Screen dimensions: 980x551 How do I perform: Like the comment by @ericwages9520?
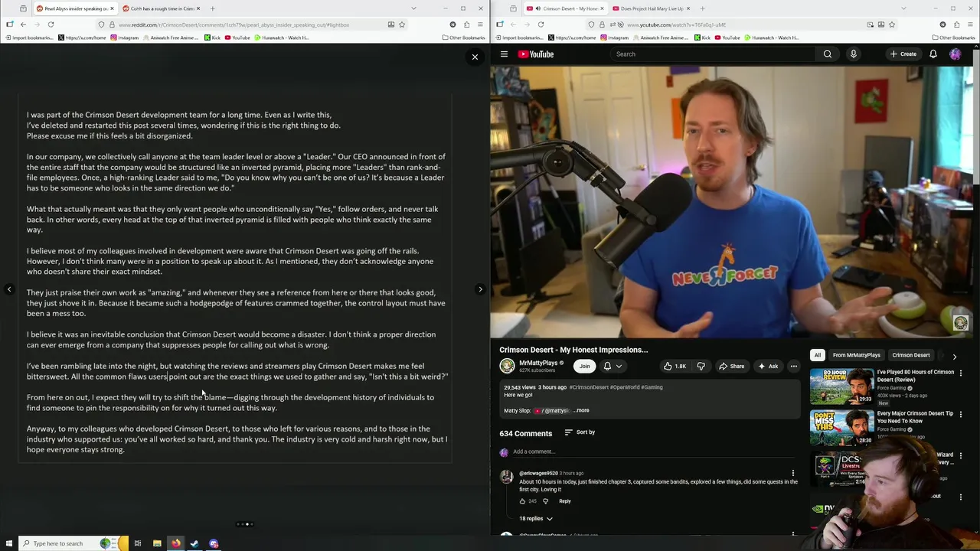click(522, 501)
